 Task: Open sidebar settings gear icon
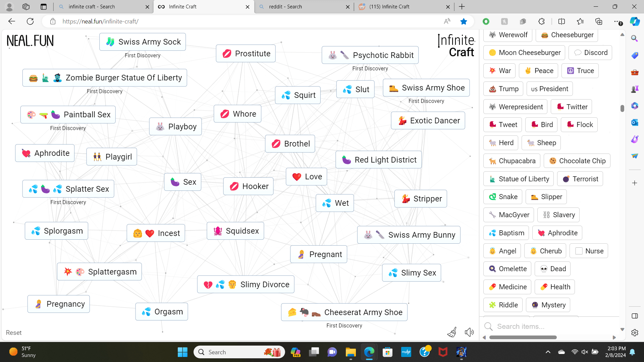tap(635, 333)
